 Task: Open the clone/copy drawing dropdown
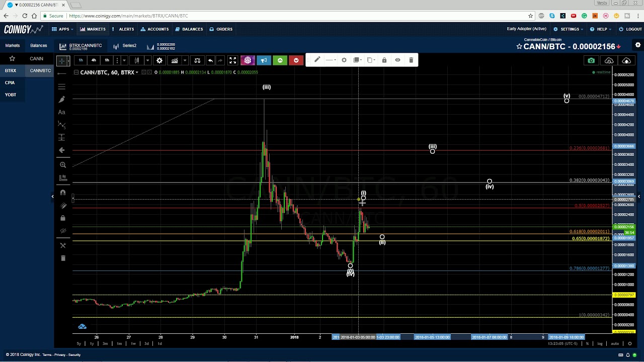pos(371,60)
